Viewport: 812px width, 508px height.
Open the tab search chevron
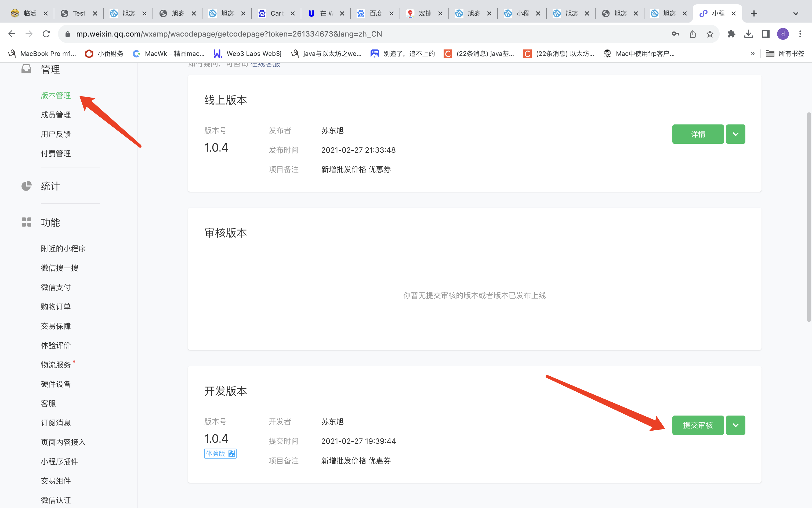tap(796, 13)
